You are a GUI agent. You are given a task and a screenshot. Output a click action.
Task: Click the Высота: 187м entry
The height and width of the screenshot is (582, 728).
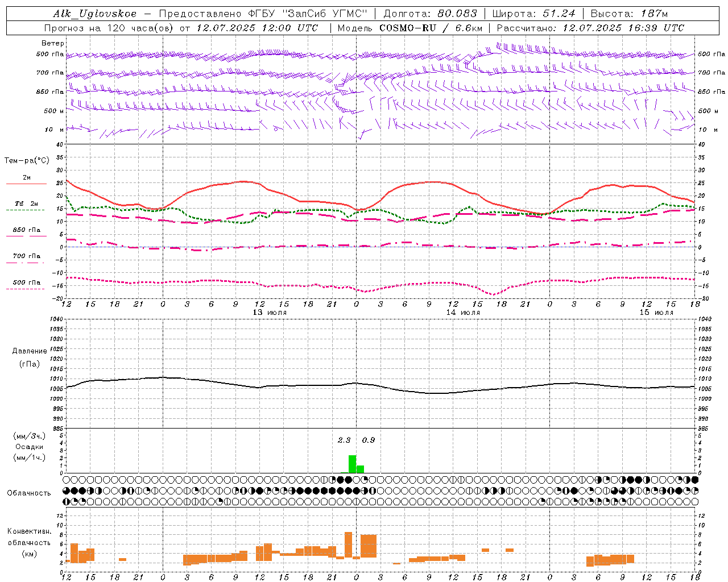[629, 14]
